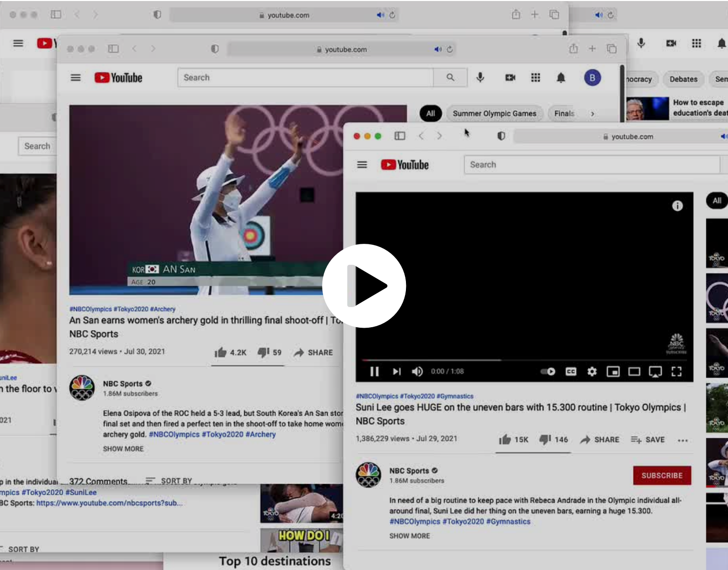Enable miniplayer in front video
This screenshot has height=570, width=728.
(613, 371)
